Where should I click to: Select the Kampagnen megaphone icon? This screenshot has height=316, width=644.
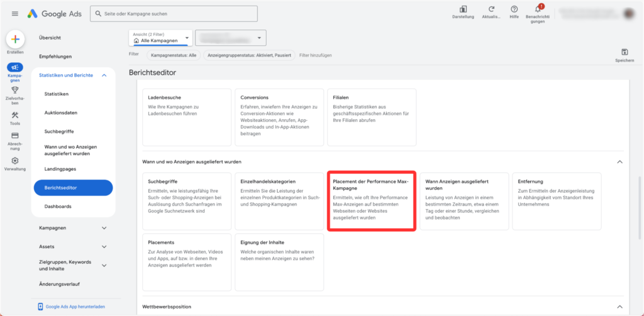click(x=15, y=67)
